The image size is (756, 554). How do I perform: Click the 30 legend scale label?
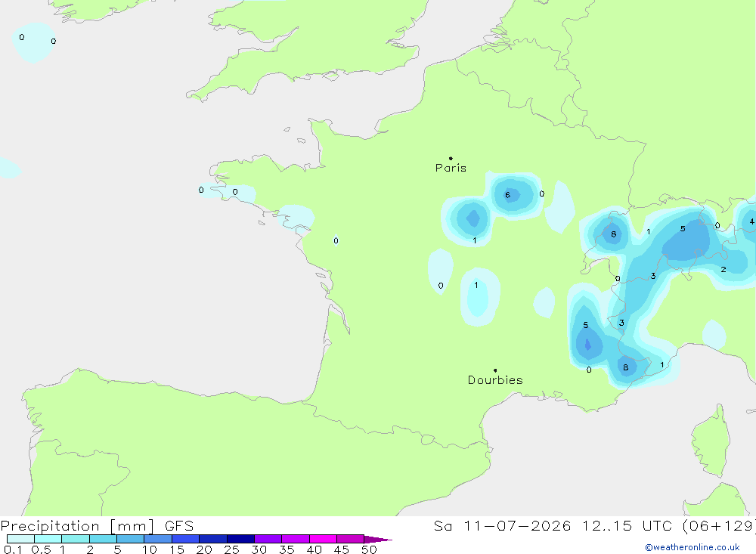259,549
